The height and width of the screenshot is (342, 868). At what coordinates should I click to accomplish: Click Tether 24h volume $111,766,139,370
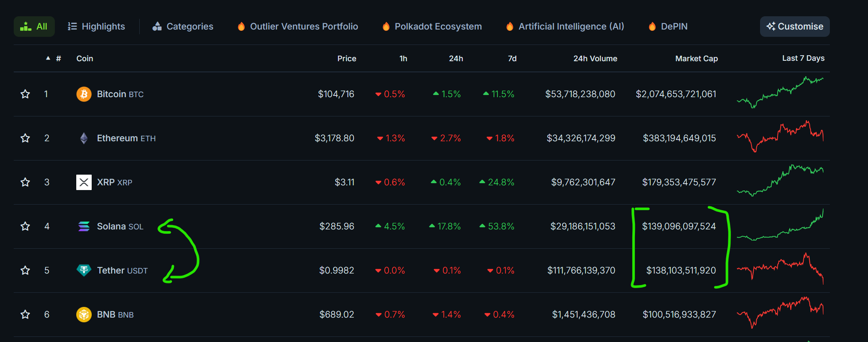point(581,271)
